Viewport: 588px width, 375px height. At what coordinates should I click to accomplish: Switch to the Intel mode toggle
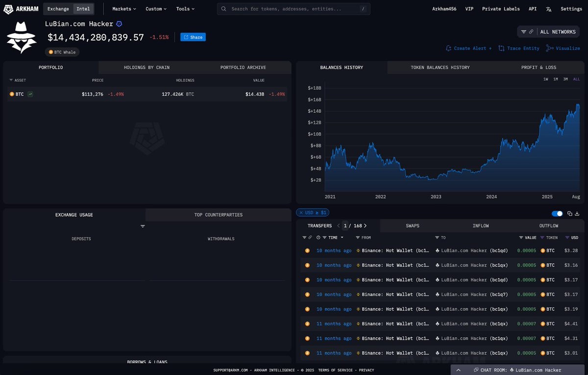83,9
